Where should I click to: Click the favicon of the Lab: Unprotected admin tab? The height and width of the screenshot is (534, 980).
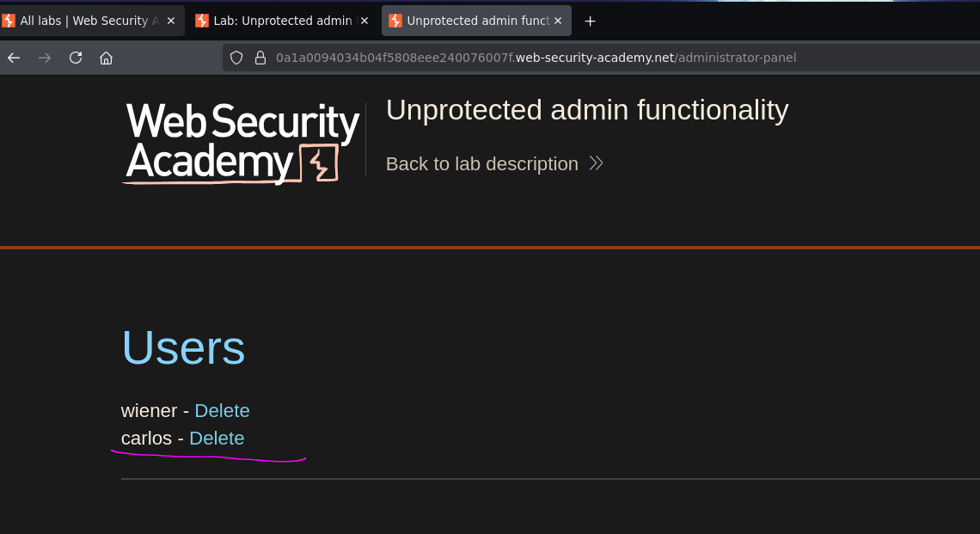202,21
